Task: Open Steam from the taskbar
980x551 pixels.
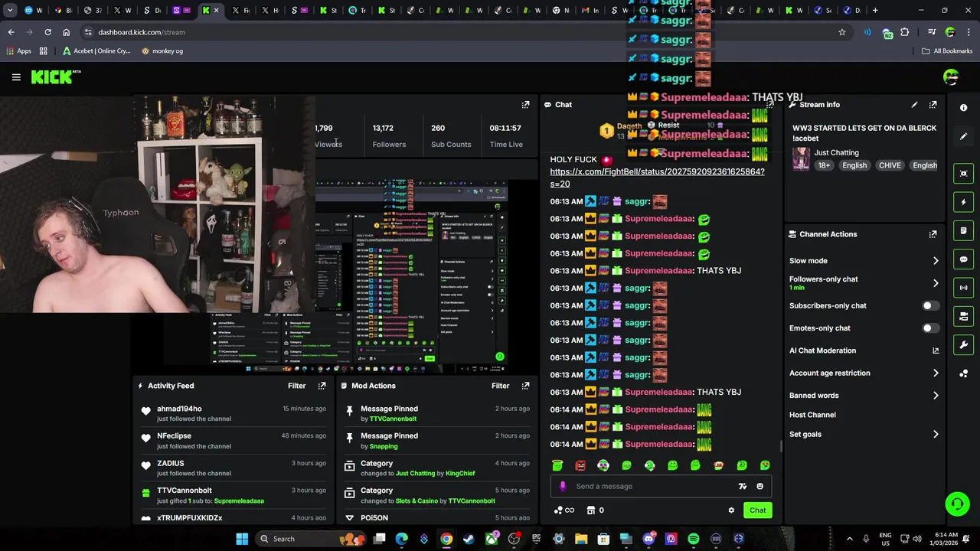Action: [469, 539]
